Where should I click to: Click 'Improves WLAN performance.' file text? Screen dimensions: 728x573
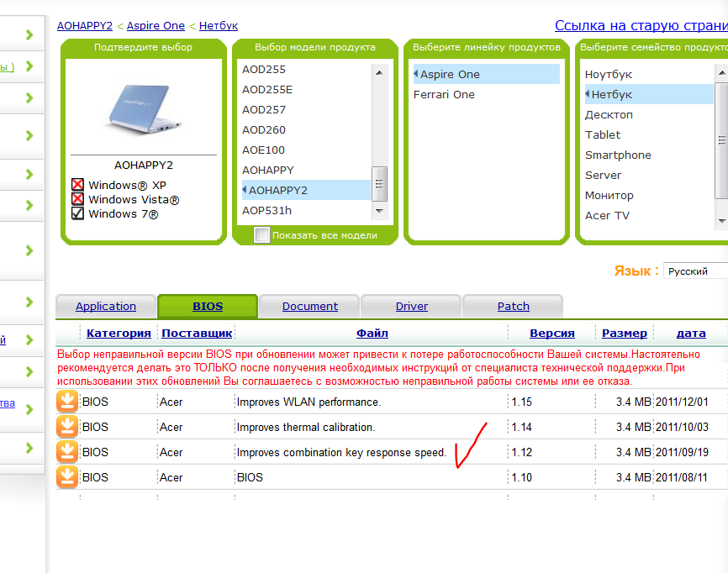309,402
